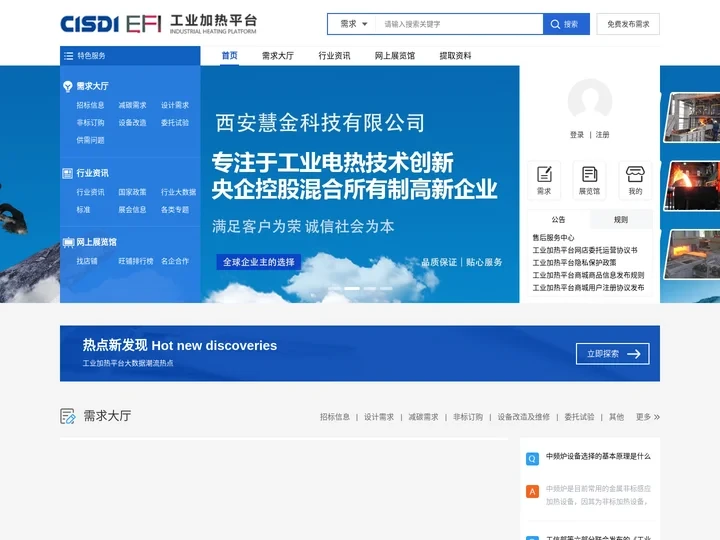Click the 立即探索 arrow button
The width and height of the screenshot is (720, 540).
[x=613, y=354]
